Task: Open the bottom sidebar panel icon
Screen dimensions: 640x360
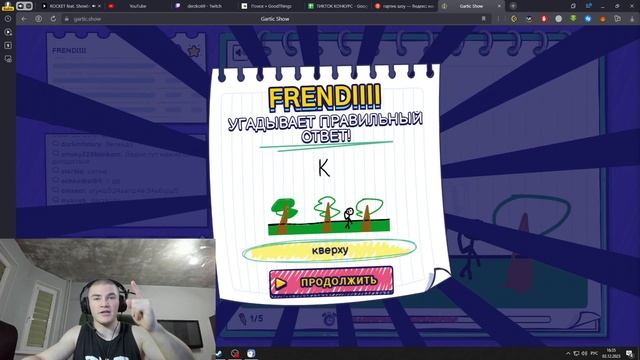Action: point(8,59)
